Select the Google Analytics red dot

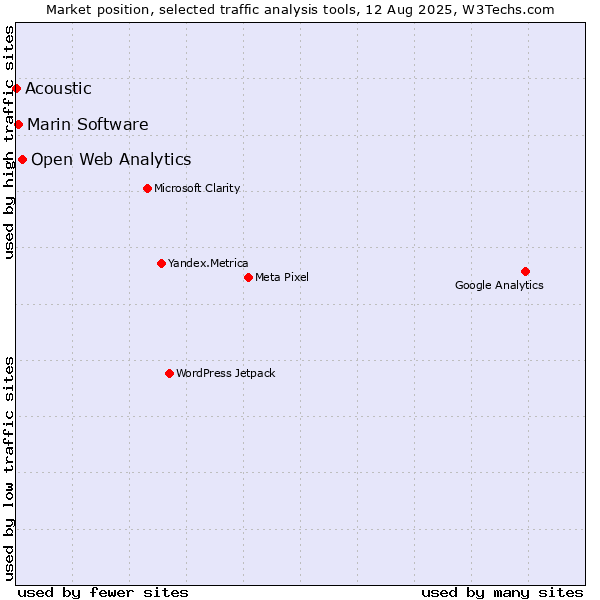click(x=525, y=271)
